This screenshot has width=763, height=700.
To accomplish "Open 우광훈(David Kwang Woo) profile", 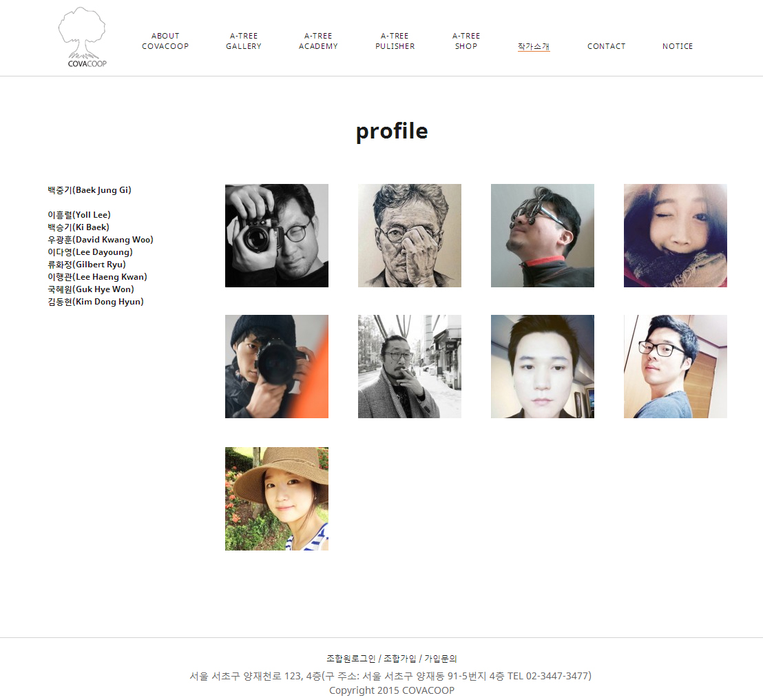I will coord(101,240).
